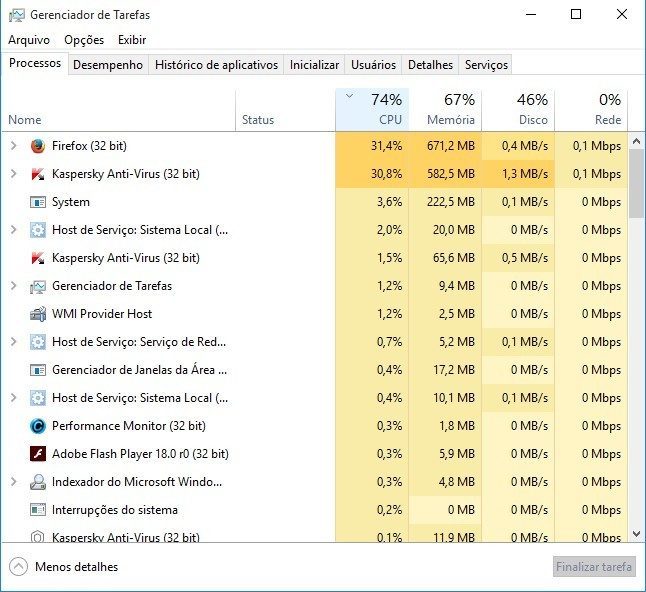Click the 17,2 MB memory cell
646x592 pixels.
click(x=445, y=370)
